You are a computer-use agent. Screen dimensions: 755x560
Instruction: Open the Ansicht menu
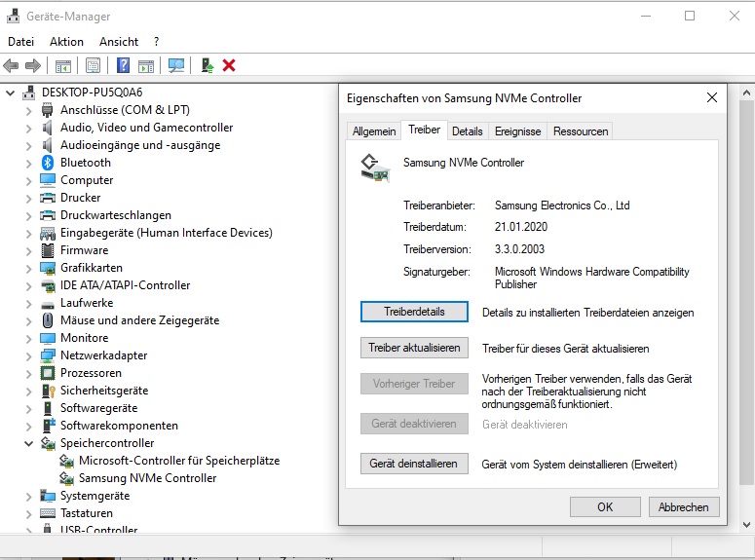pos(119,42)
